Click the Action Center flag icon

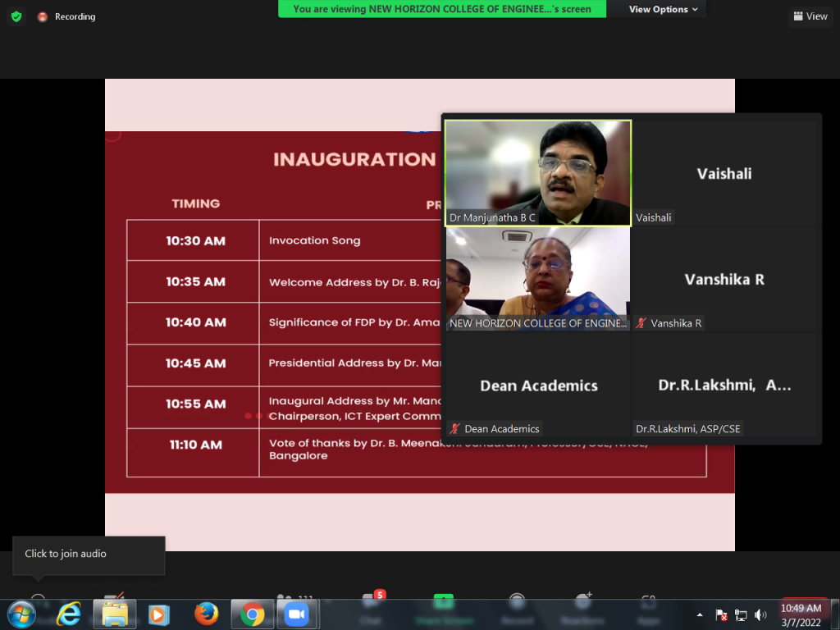pos(722,614)
